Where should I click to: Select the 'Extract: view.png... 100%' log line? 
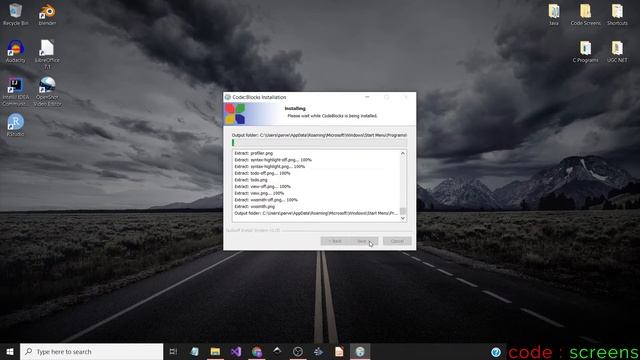pyautogui.click(x=259, y=193)
